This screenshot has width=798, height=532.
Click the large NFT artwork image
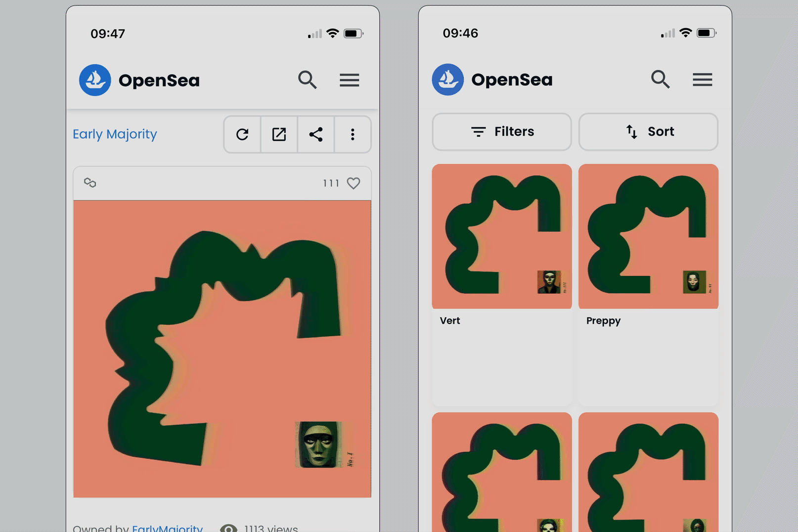(222, 349)
